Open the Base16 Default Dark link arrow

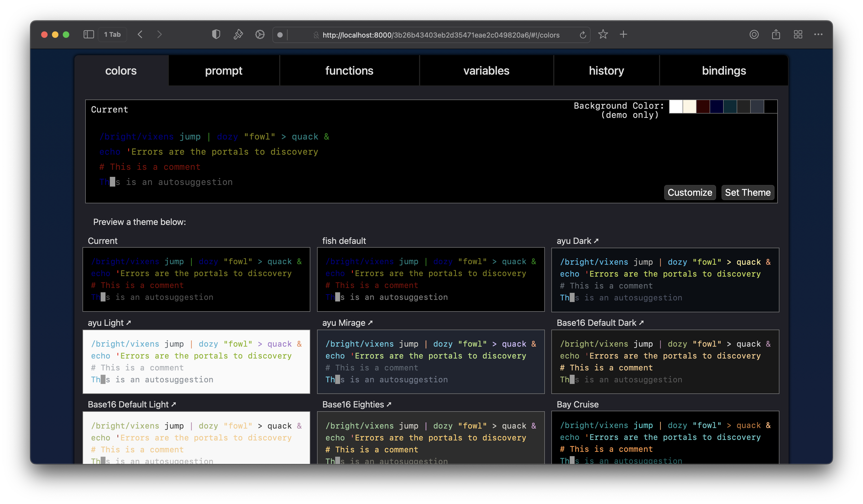[x=641, y=323]
